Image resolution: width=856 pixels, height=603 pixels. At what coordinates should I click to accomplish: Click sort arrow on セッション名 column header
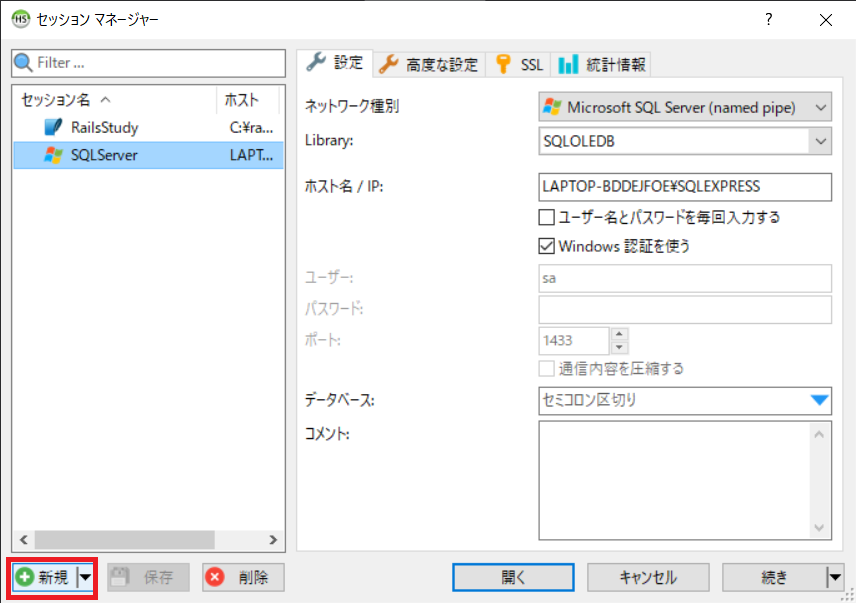106,100
